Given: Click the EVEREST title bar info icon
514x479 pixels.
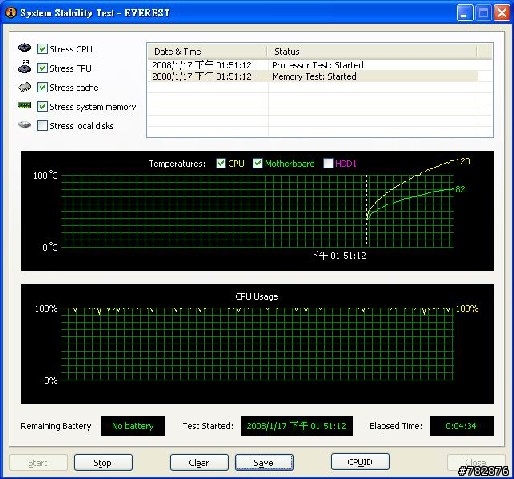Looking at the screenshot, I should pyautogui.click(x=11, y=13).
